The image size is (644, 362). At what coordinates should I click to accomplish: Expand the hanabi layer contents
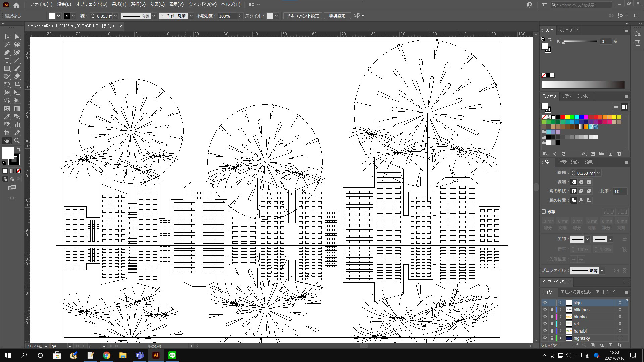560,331
